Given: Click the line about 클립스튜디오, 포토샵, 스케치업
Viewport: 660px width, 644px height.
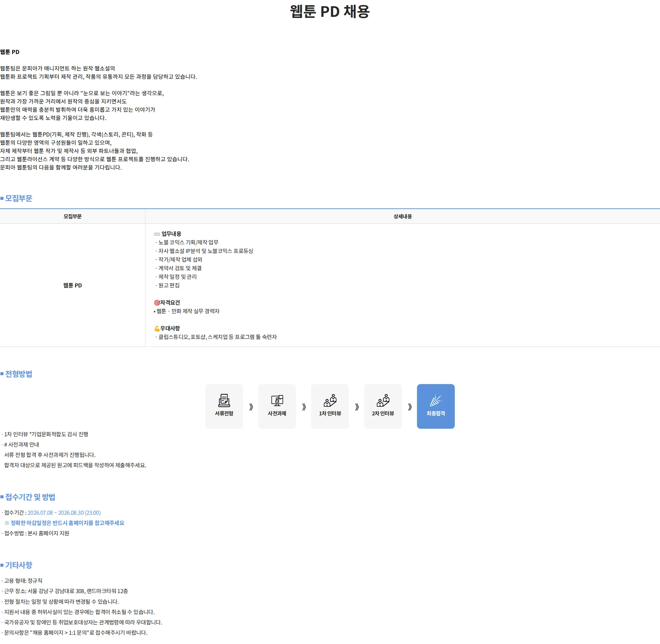Looking at the screenshot, I should (x=217, y=337).
